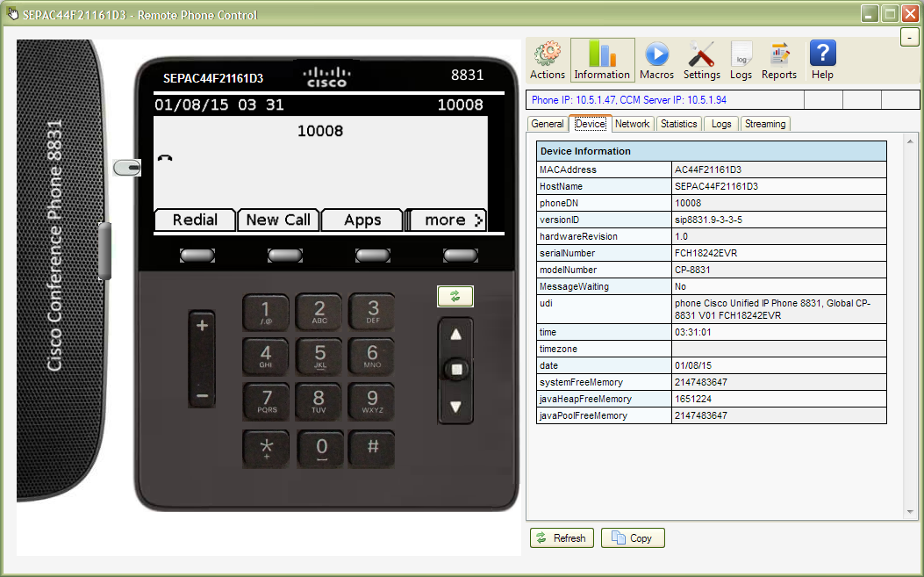Refresh the device information

point(561,537)
